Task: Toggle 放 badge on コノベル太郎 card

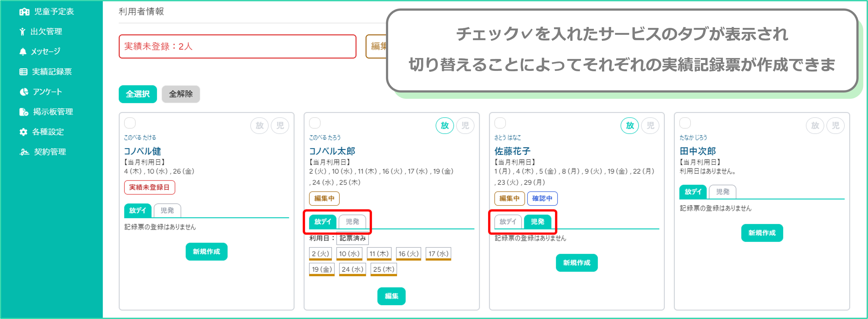Action: [444, 125]
